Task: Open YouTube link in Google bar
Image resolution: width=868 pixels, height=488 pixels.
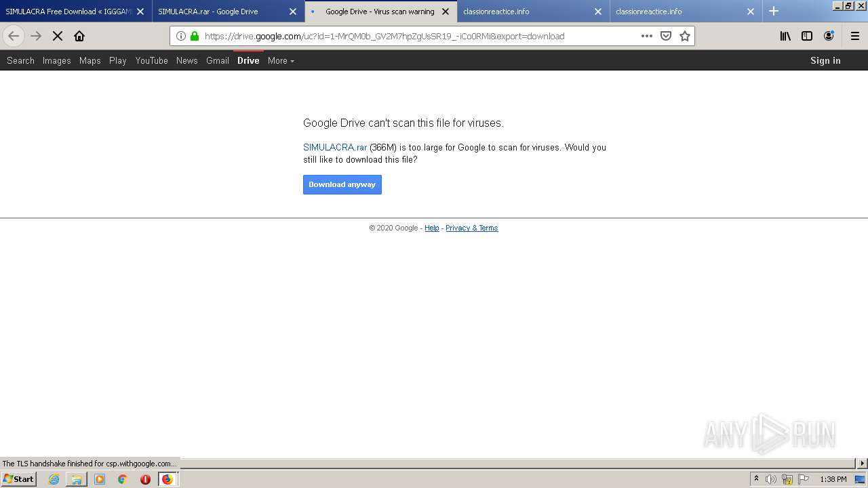Action: (x=152, y=60)
